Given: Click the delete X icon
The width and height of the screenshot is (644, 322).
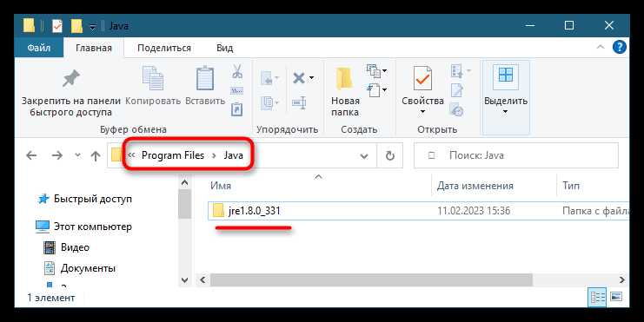Looking at the screenshot, I should tap(299, 78).
